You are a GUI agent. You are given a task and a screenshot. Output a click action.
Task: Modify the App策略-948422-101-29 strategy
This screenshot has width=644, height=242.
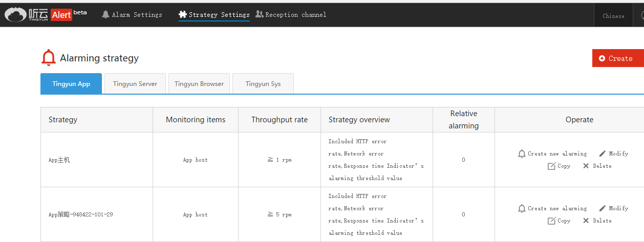pyautogui.click(x=614, y=208)
